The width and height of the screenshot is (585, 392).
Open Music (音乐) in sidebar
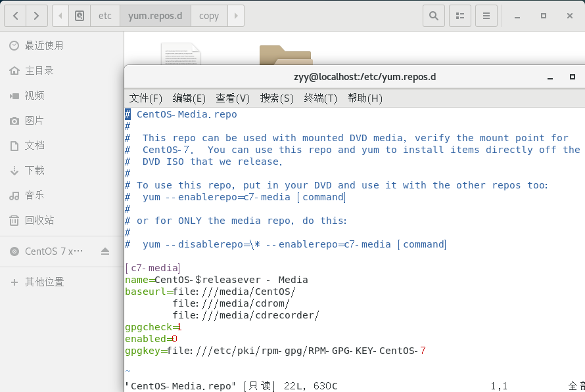[62, 195]
